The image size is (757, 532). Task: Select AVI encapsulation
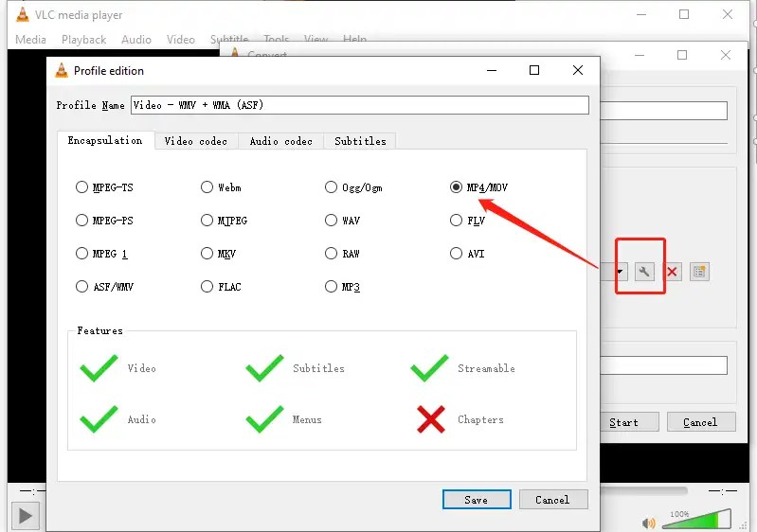tap(467, 254)
